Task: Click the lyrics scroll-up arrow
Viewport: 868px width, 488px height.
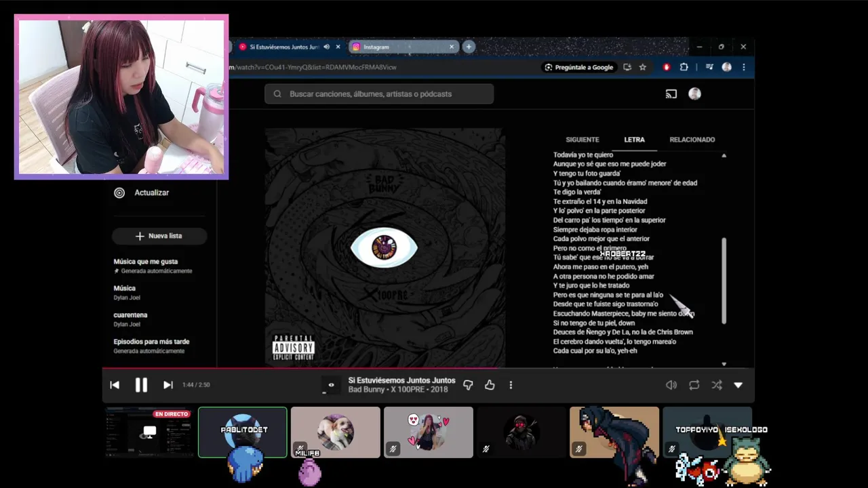Action: coord(724,156)
